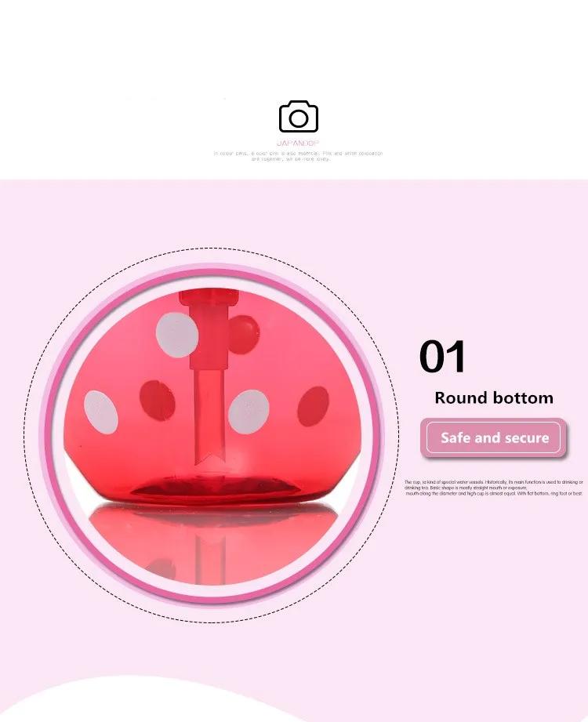
Task: Click the pink JAPANDOP brand text
Action: point(298,143)
